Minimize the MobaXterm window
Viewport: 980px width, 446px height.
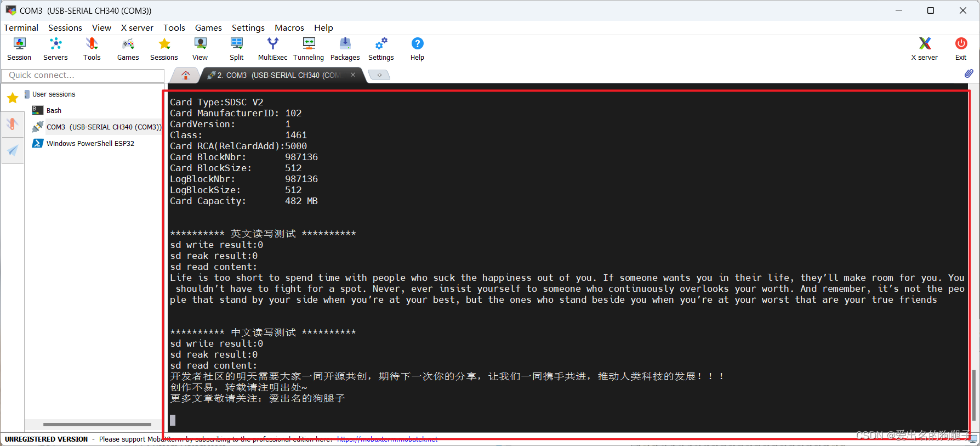[899, 10]
